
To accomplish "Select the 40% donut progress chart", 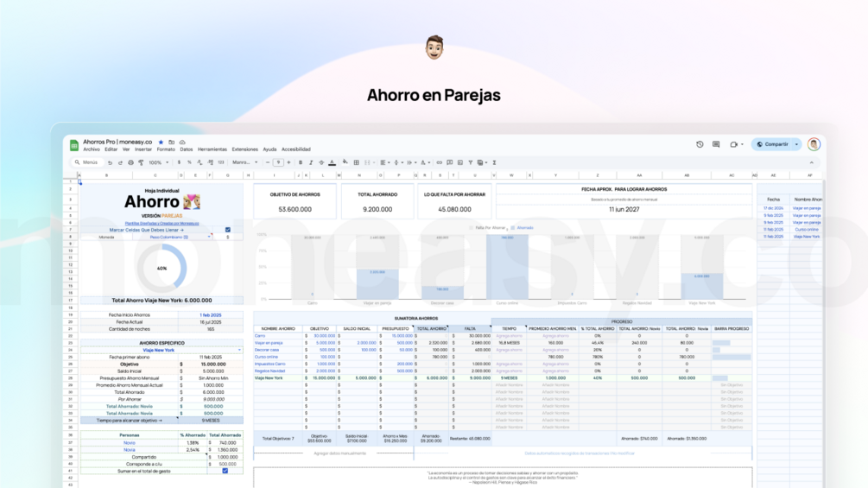I will point(162,268).
